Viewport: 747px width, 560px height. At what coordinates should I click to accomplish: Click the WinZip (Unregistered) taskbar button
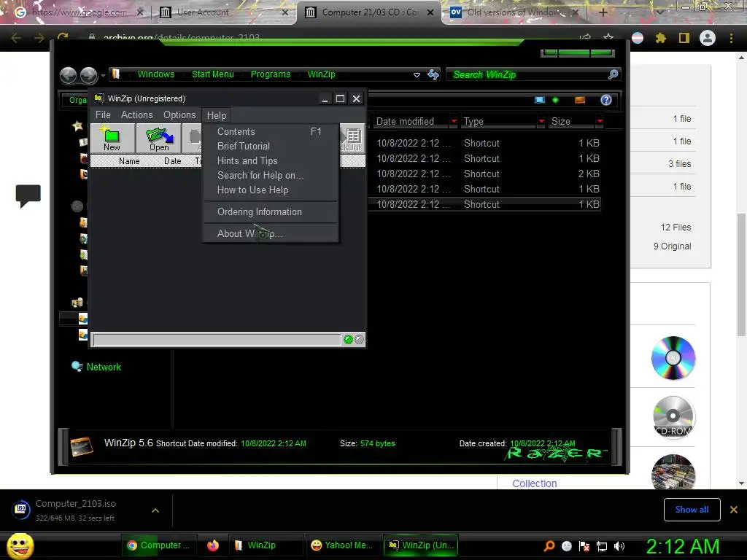click(421, 545)
